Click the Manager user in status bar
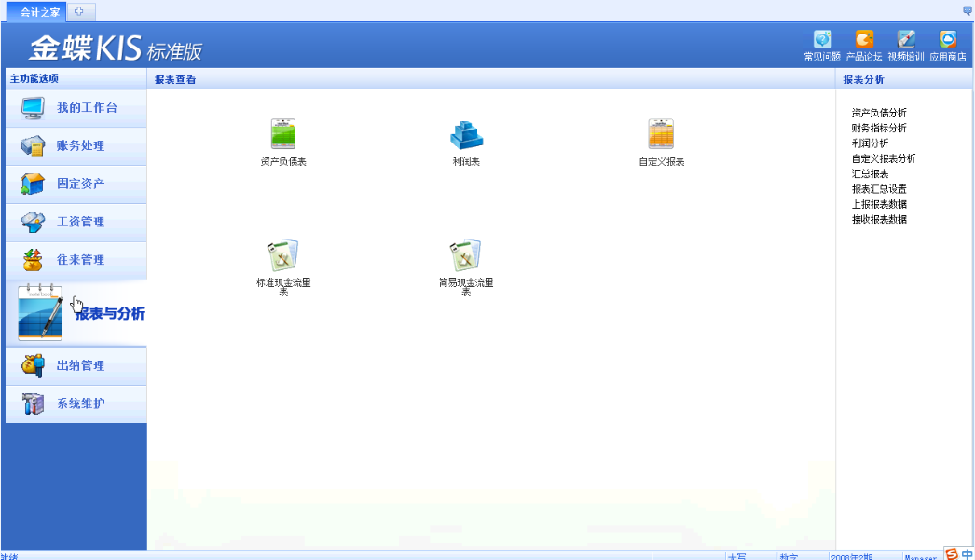 tap(920, 557)
